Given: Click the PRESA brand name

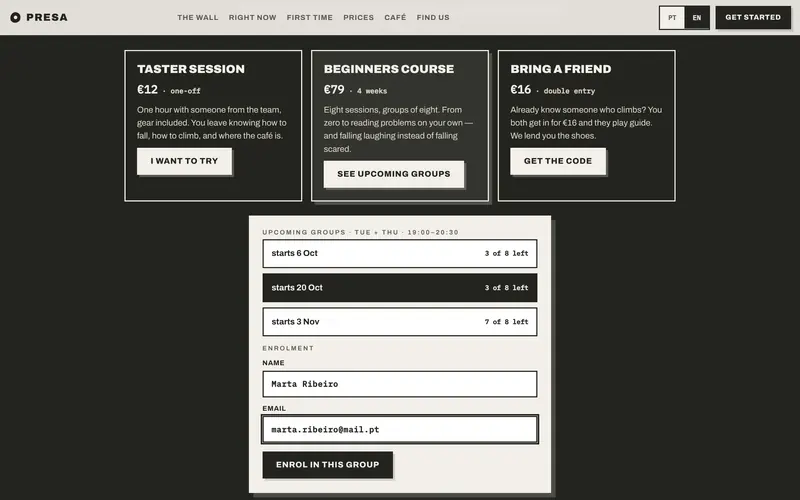Looking at the screenshot, I should point(47,17).
